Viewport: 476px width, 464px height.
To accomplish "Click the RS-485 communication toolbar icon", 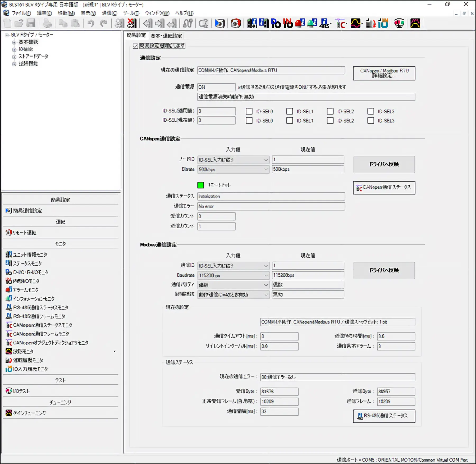I will 325,24.
